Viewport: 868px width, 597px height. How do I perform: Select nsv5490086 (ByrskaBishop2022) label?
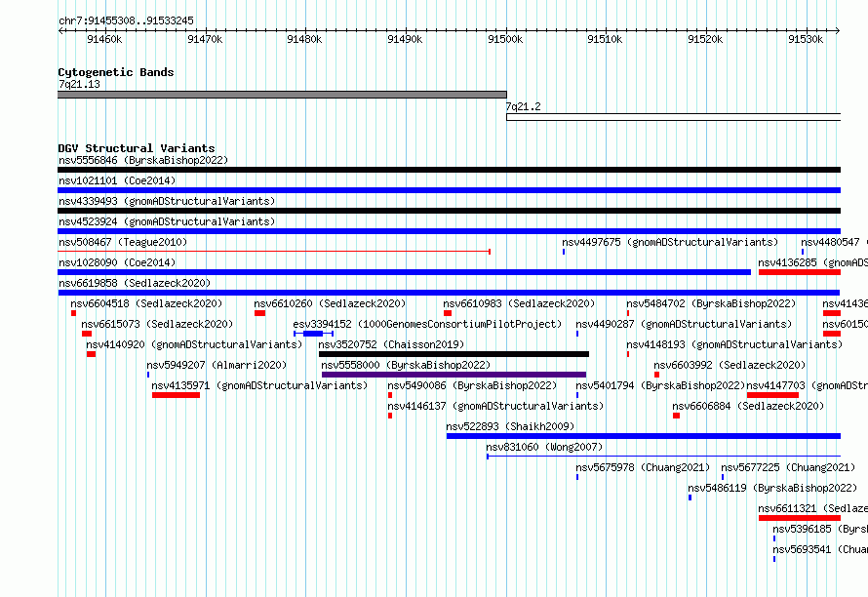tap(472, 385)
